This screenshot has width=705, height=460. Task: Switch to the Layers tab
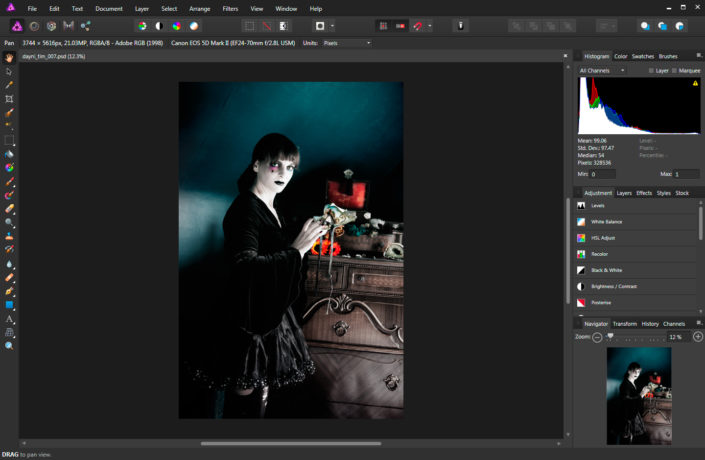pos(624,193)
